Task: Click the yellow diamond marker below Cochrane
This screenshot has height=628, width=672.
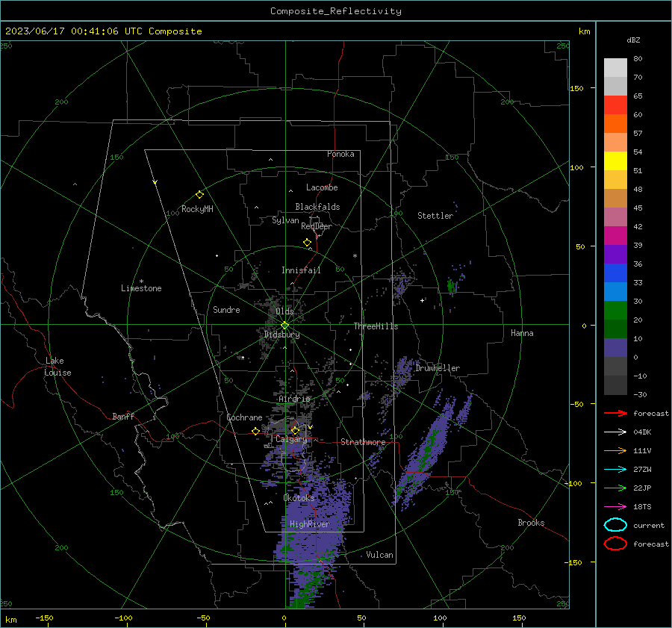Action: 256,432
